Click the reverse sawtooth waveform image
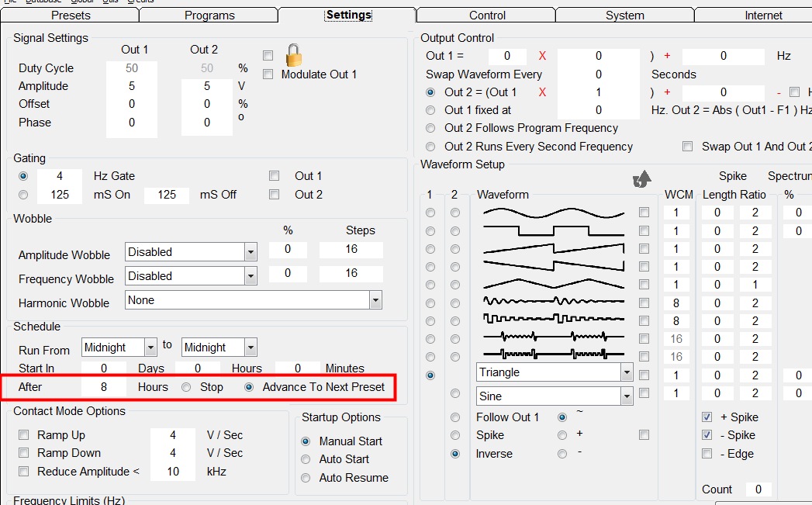 click(553, 266)
